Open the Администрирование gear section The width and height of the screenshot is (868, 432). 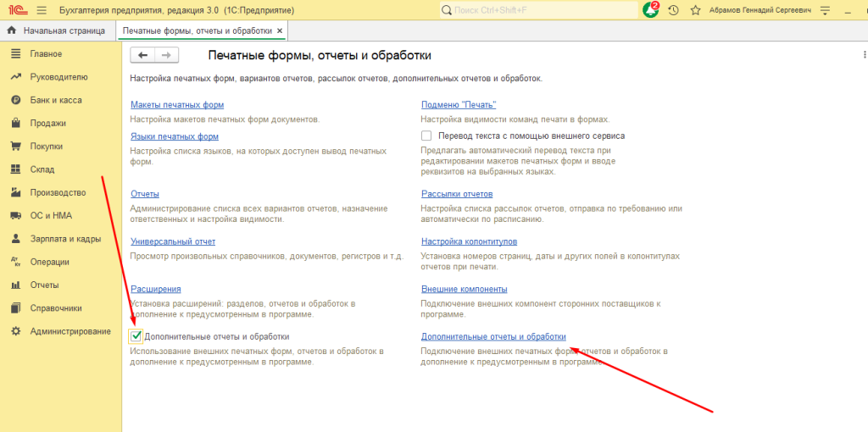[x=70, y=330]
